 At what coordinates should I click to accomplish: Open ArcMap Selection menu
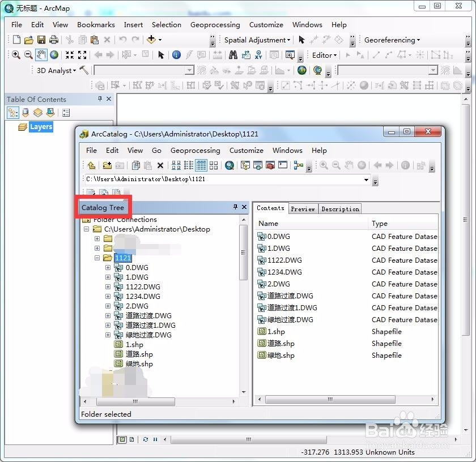coord(167,25)
